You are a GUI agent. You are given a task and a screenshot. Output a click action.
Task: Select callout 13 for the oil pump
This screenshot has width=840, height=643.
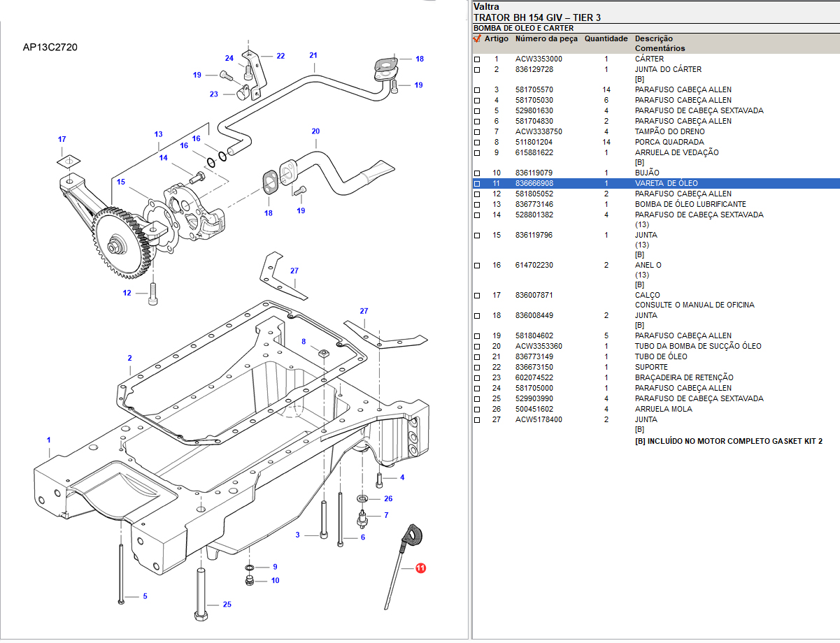point(158,134)
